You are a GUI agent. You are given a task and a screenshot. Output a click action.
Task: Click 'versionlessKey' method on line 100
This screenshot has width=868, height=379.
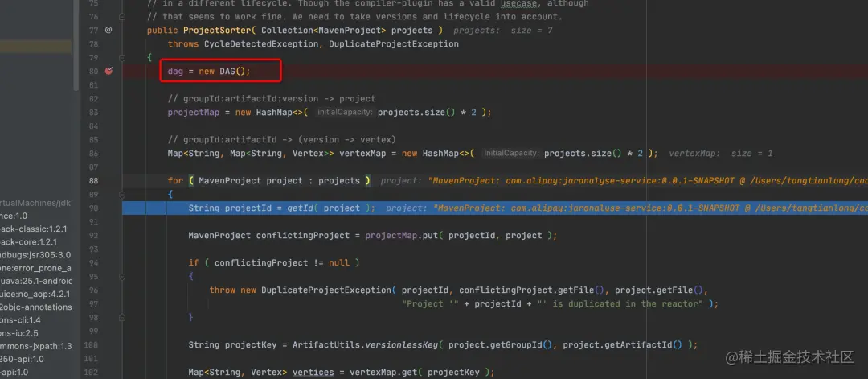pos(401,344)
